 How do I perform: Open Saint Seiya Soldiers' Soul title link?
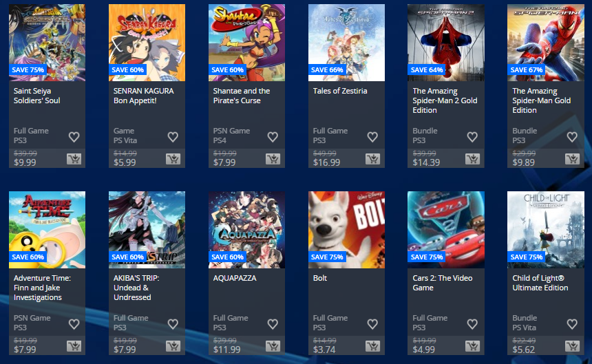click(x=36, y=96)
